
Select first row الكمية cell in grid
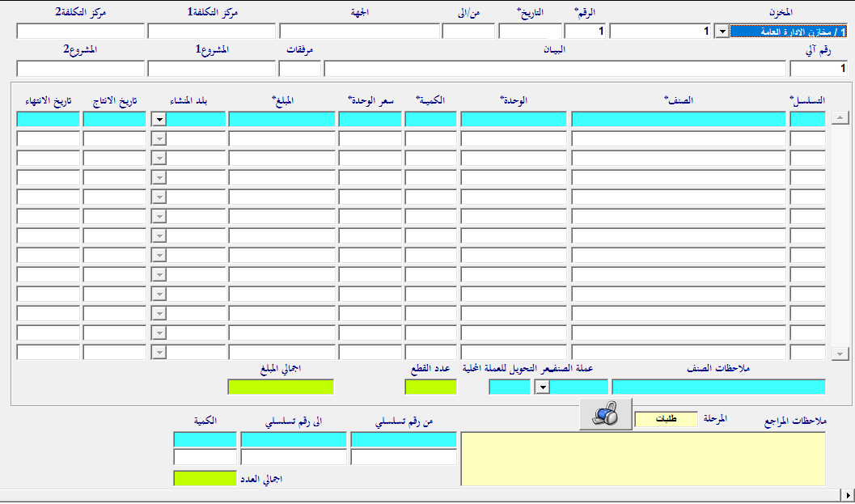(430, 119)
